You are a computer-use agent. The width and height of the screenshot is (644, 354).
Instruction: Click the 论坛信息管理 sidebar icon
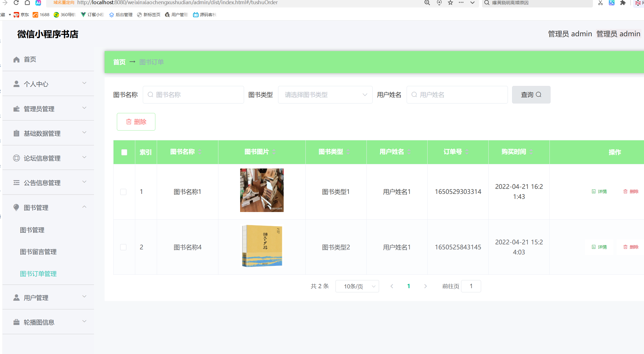point(16,158)
